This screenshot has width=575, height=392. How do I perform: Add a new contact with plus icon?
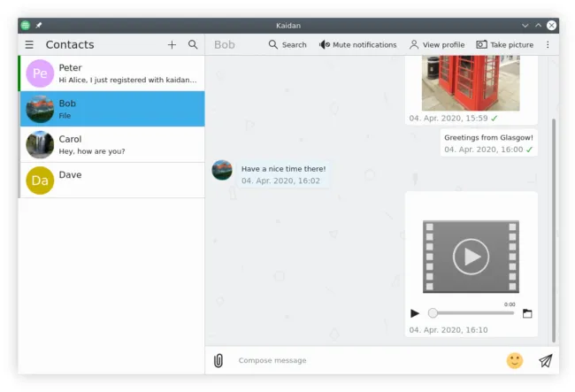click(x=172, y=44)
